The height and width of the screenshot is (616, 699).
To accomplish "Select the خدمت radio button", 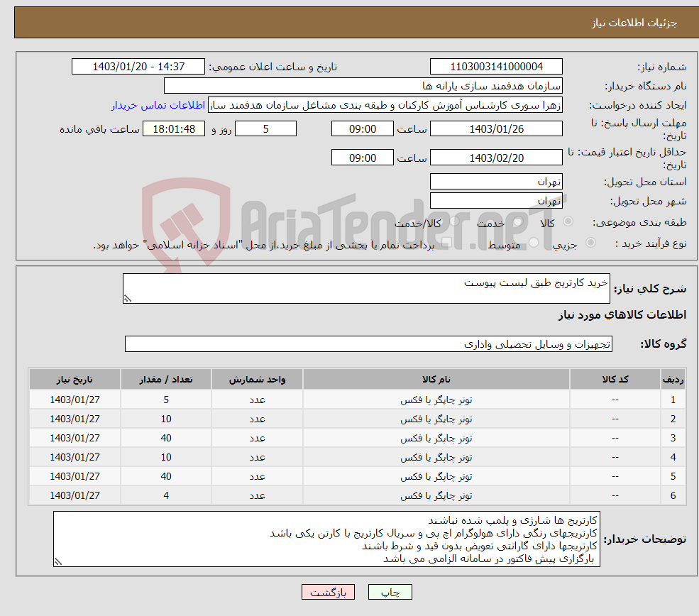I will (517, 221).
